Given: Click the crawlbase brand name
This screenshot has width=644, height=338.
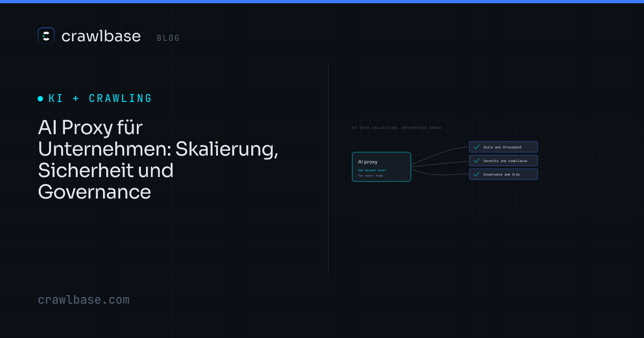Looking at the screenshot, I should pyautogui.click(x=101, y=36).
